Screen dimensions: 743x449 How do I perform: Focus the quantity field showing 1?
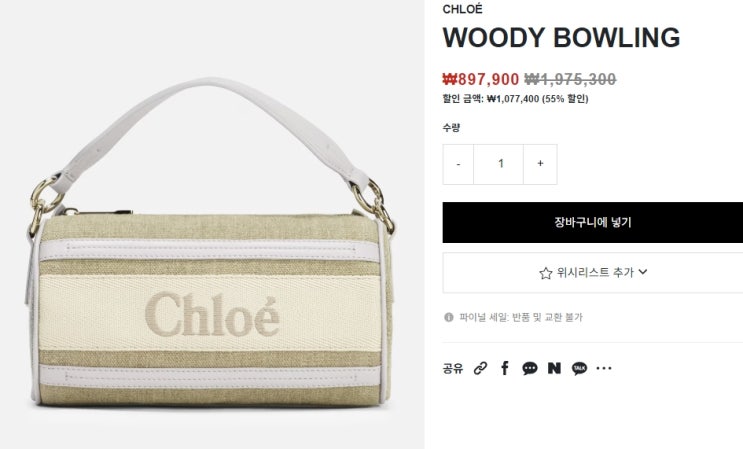498,164
